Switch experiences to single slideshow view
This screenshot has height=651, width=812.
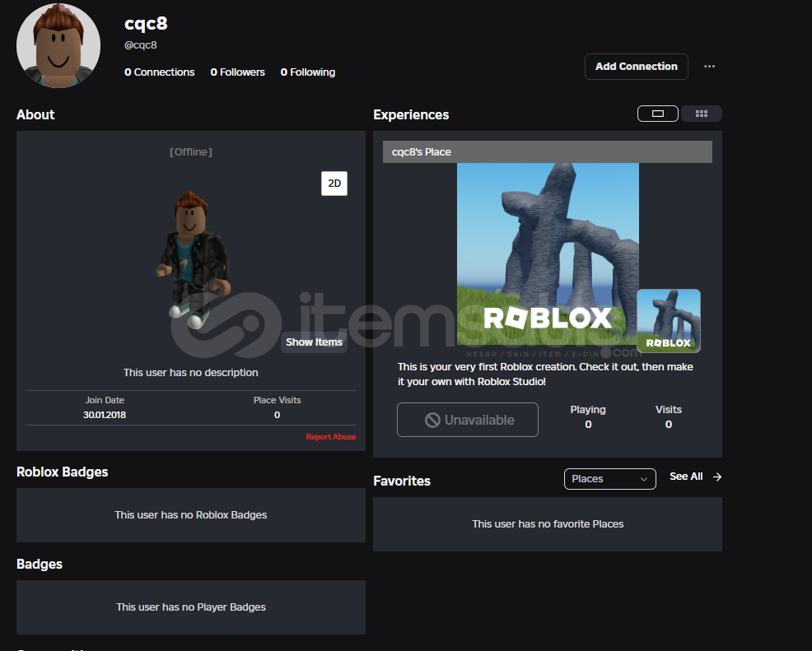coord(658,114)
